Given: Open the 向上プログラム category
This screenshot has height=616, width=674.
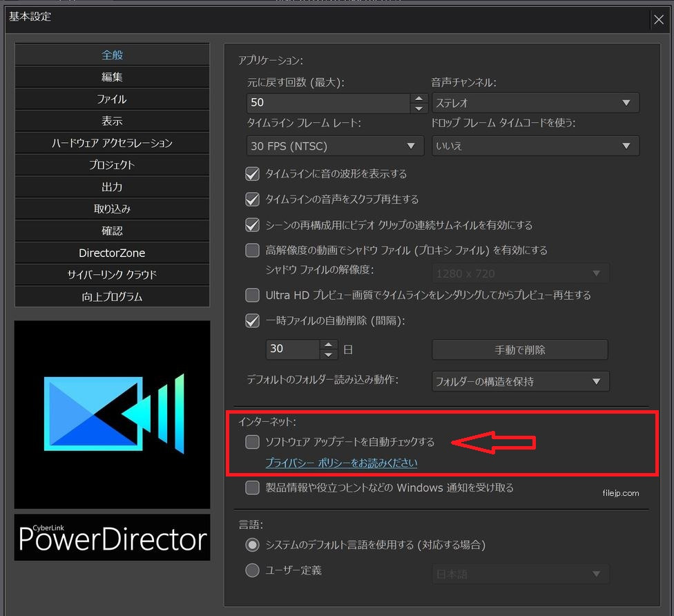Looking at the screenshot, I should click(x=112, y=297).
